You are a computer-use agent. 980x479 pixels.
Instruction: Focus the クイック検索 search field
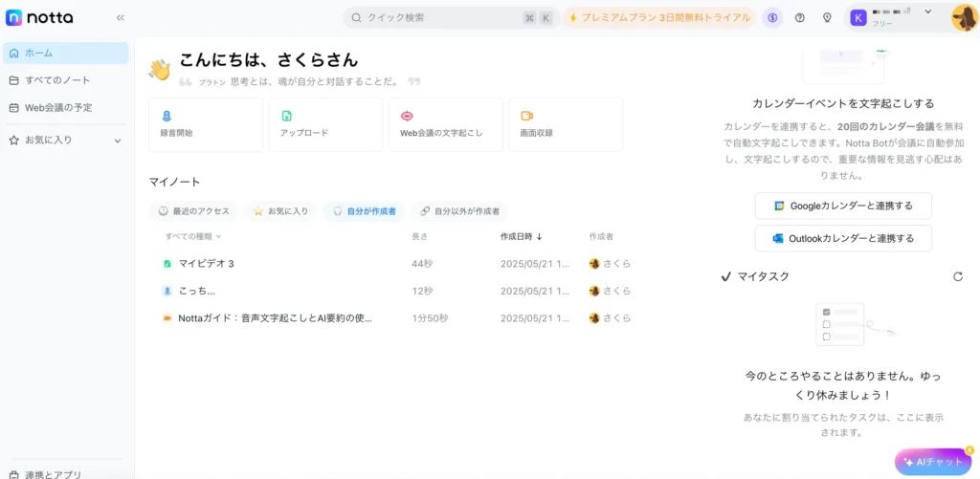[x=451, y=17]
